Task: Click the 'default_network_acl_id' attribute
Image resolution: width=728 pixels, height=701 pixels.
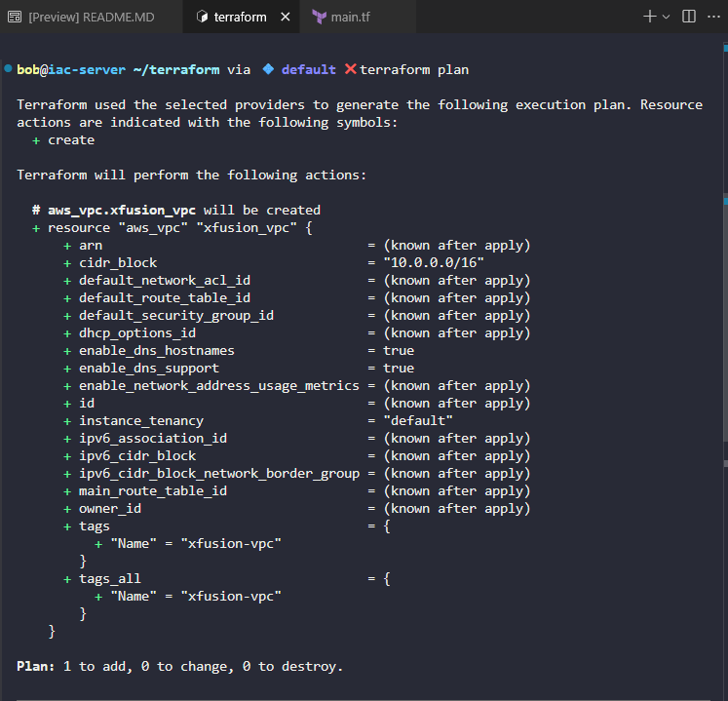Action: coord(165,281)
